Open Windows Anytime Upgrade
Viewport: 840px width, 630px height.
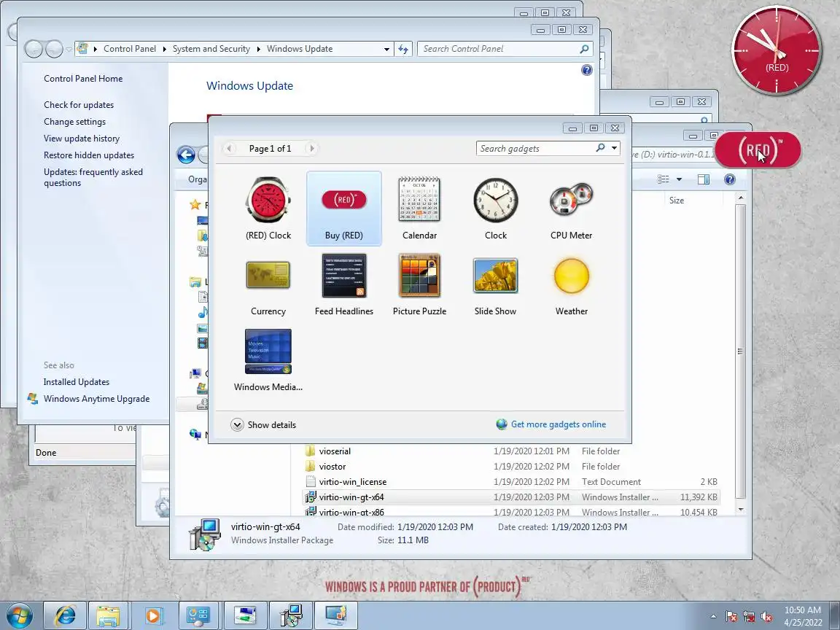pos(96,399)
